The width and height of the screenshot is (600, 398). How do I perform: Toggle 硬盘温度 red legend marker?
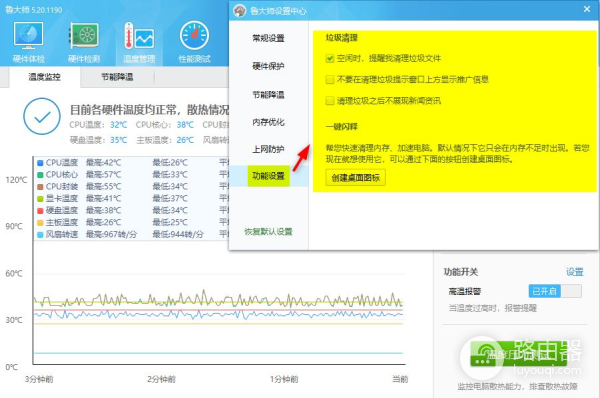pyautogui.click(x=40, y=210)
